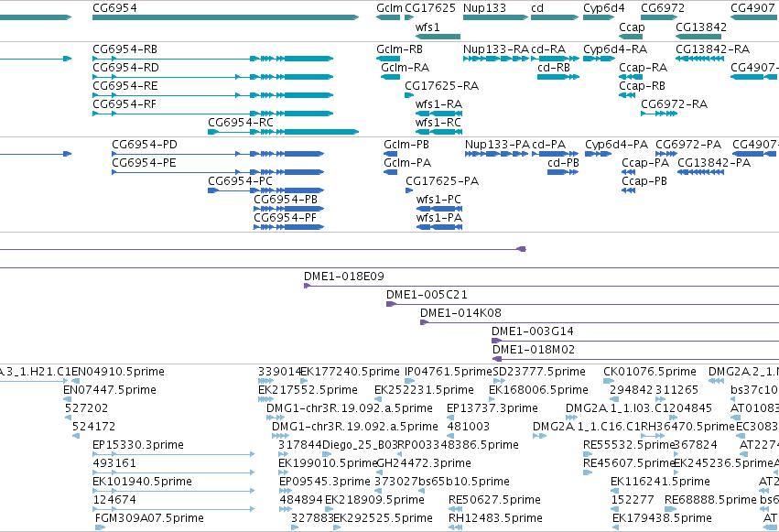Click protein label wfs1-PA
Image resolution: width=779 pixels, height=532 pixels.
pyautogui.click(x=439, y=218)
